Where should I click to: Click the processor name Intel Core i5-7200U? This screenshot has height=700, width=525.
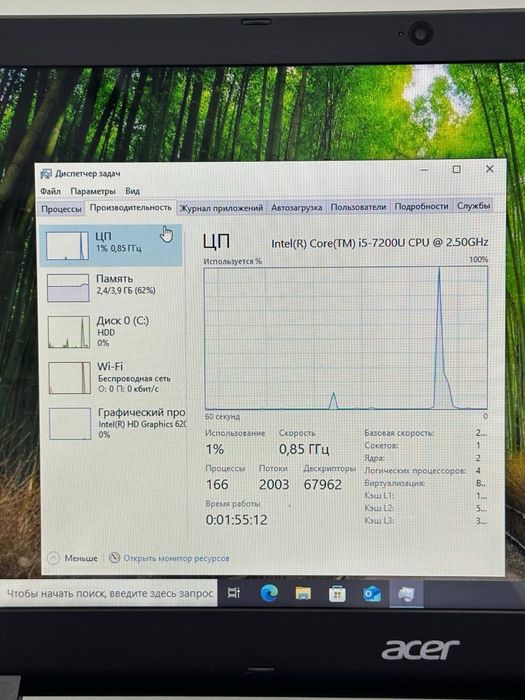coord(380,242)
